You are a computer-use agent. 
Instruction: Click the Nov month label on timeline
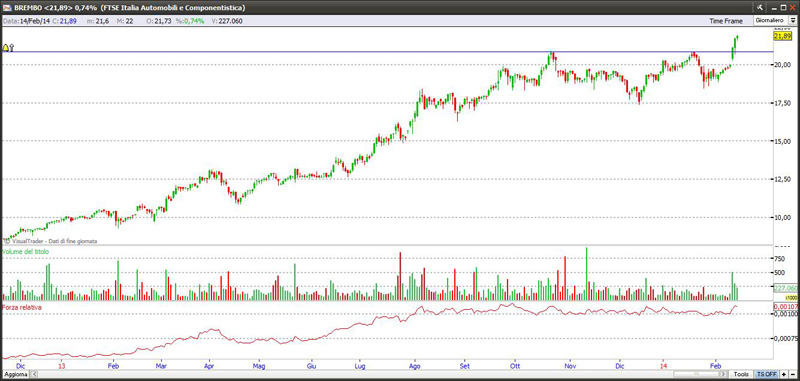570,366
